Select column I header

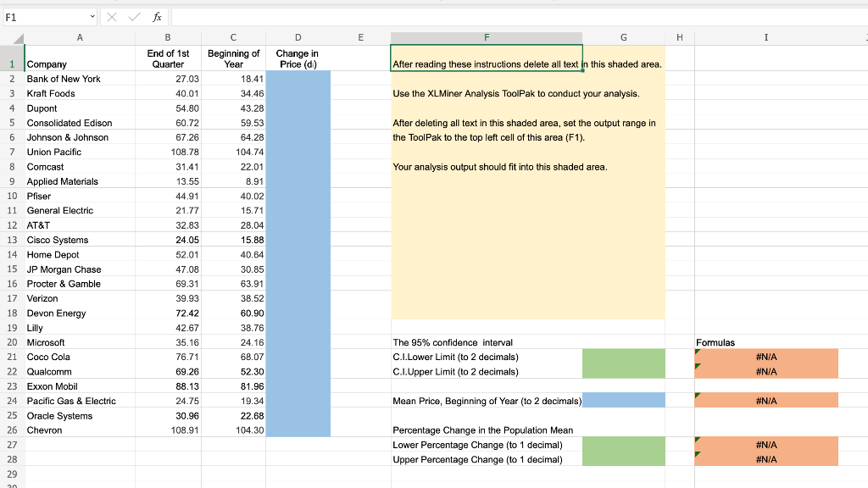[766, 37]
